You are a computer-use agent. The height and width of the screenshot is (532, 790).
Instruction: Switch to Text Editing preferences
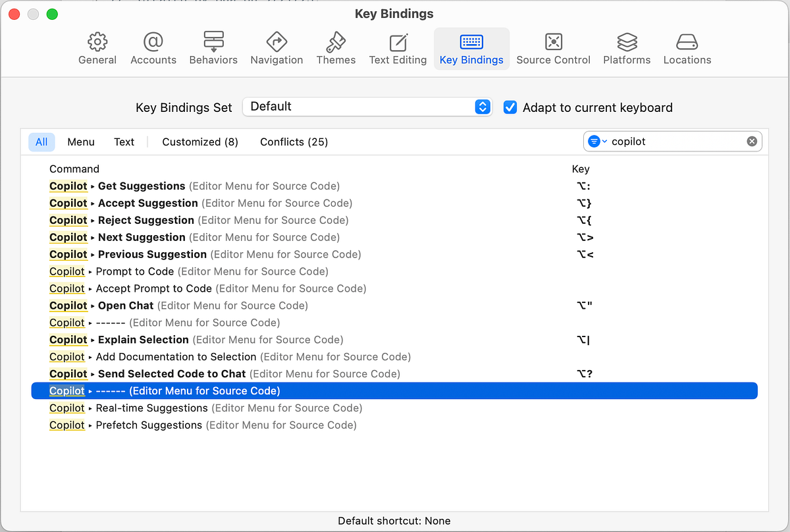398,48
